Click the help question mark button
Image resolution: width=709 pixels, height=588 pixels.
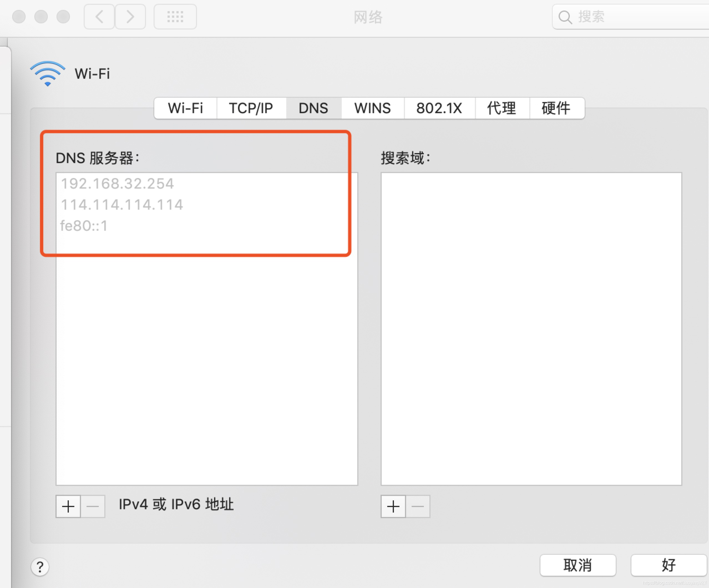pos(40,567)
